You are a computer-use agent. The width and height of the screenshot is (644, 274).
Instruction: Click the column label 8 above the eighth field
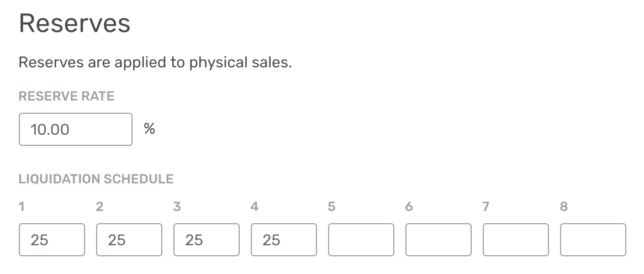pyautogui.click(x=564, y=207)
